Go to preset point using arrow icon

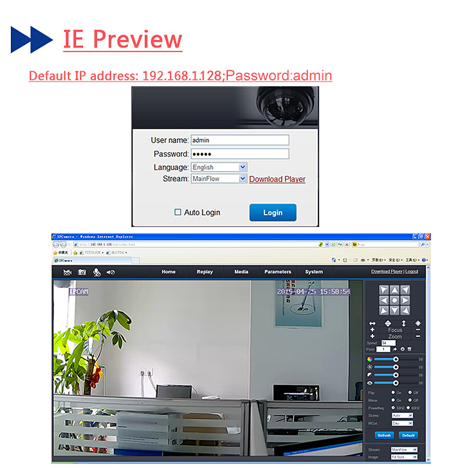point(395,349)
